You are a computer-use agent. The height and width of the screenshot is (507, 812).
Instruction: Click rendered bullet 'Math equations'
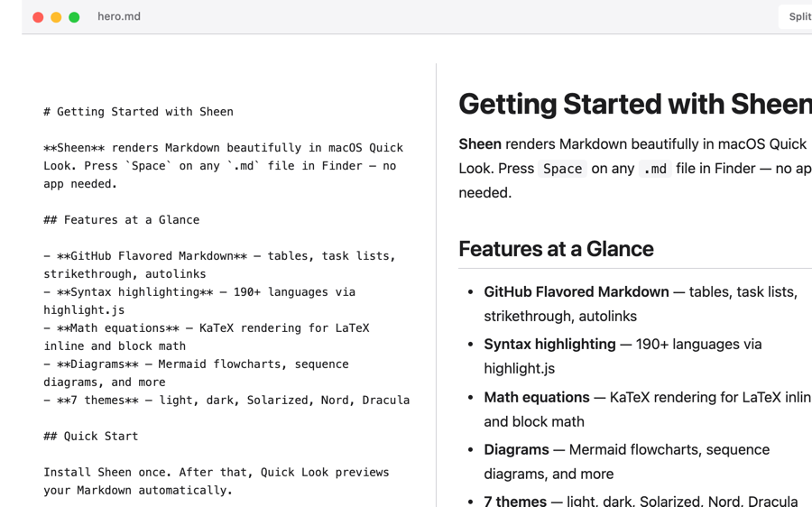click(x=537, y=398)
